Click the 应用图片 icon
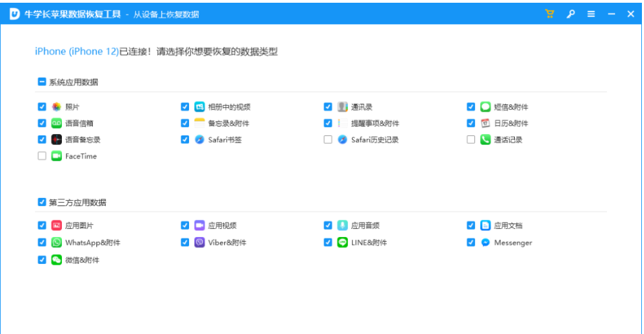644x334 pixels. coord(56,225)
